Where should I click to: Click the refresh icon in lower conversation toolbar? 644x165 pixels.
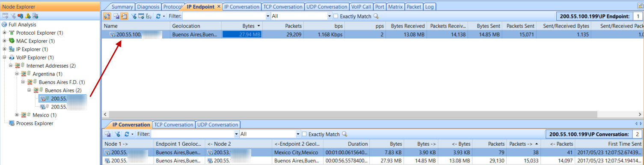(x=127, y=134)
